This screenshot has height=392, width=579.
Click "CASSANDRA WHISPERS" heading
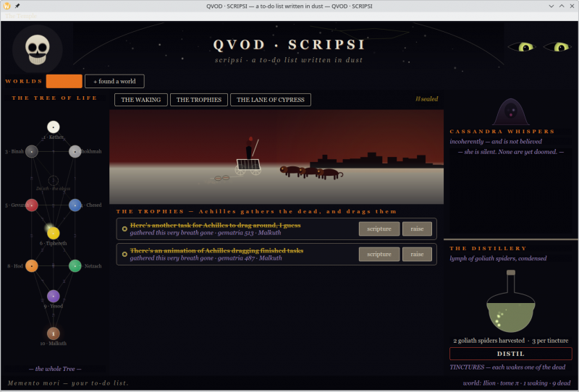coord(502,132)
